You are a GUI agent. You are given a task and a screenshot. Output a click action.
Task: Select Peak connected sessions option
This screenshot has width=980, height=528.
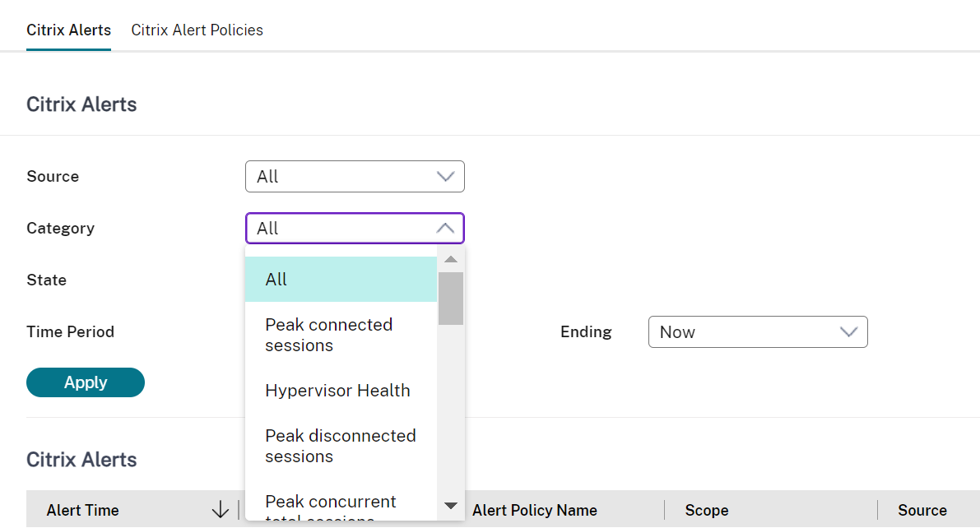point(341,335)
